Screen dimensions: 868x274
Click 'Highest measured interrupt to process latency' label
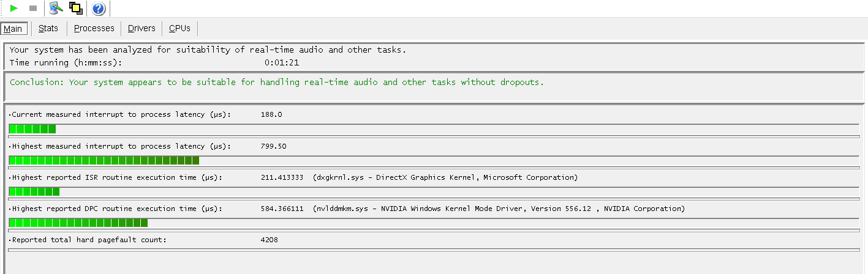point(121,146)
